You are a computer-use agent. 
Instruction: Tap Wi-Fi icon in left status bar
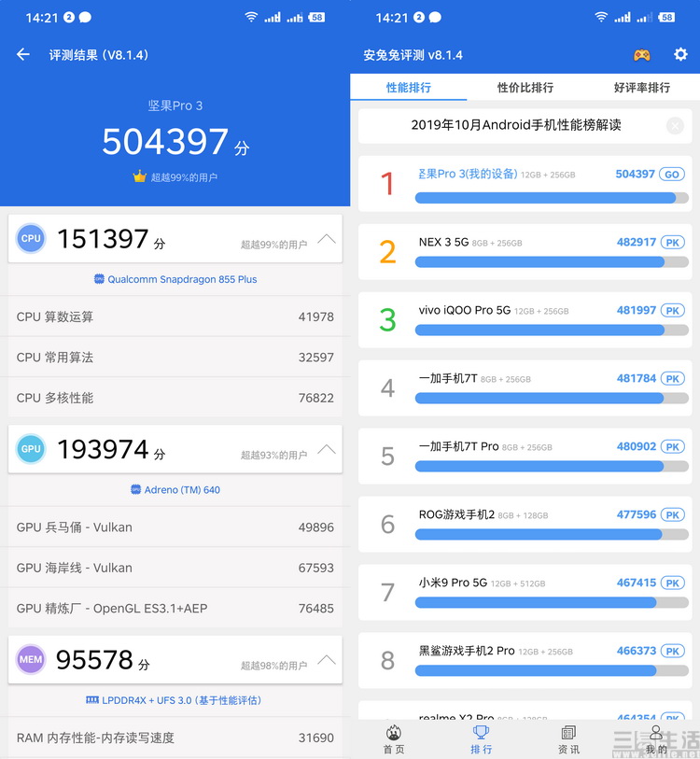pos(251,18)
